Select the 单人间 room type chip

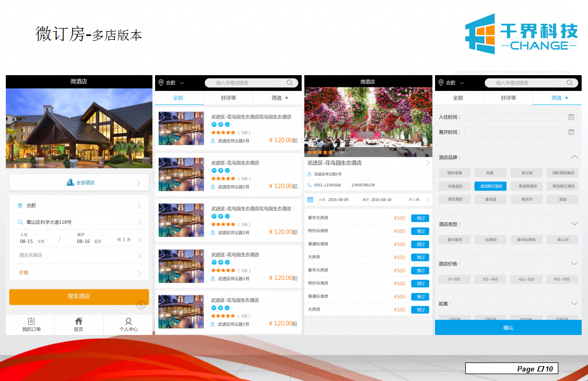(x=563, y=240)
